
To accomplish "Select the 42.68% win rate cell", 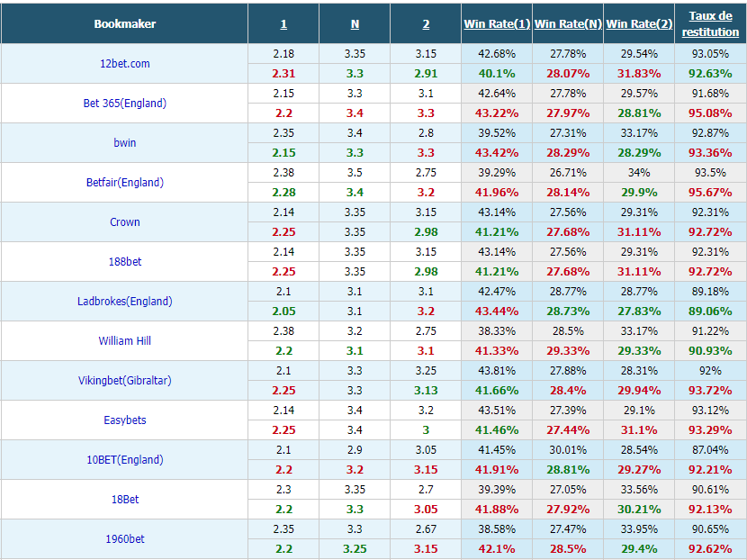I will [497, 53].
